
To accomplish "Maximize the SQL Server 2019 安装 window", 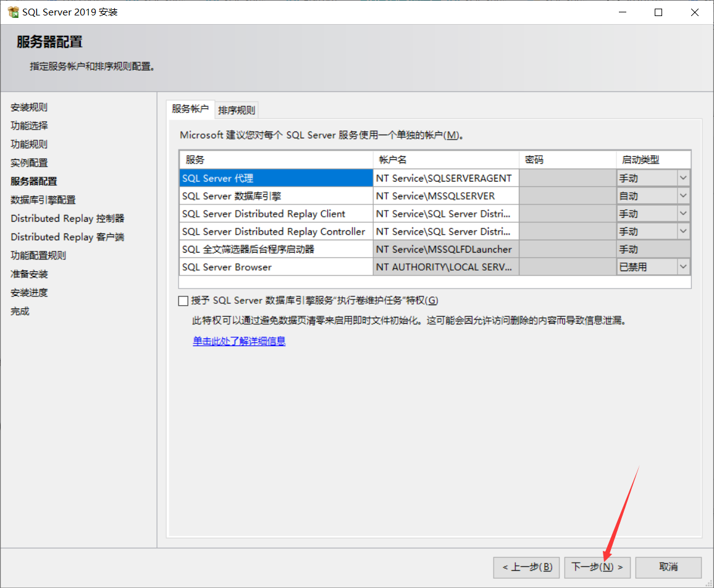I will click(658, 12).
